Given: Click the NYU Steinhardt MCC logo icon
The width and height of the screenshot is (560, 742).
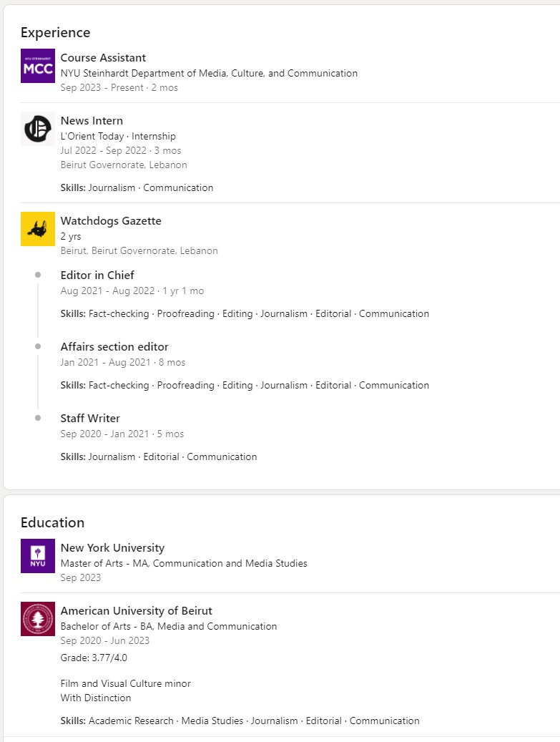Looking at the screenshot, I should pos(38,66).
